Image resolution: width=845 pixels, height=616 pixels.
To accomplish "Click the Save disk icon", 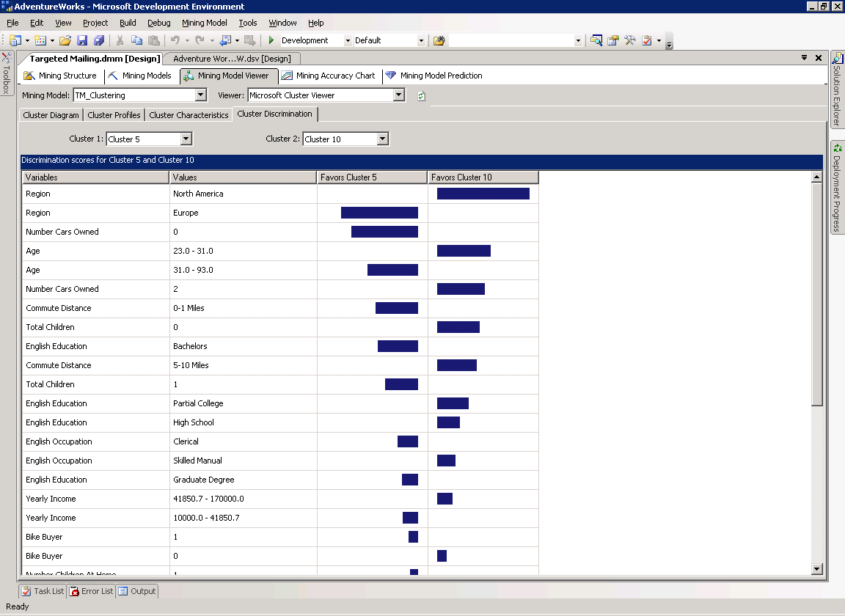I will [82, 40].
